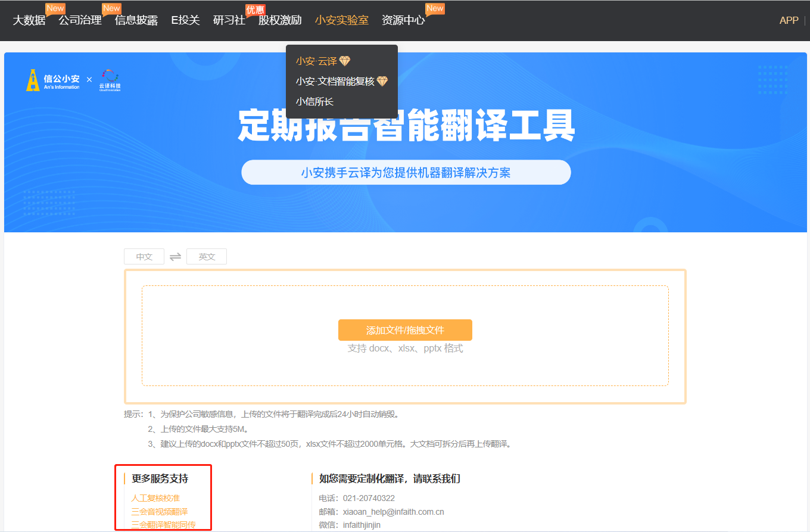Click the 添加文件/拖拽文件 button
810x532 pixels.
(405, 330)
